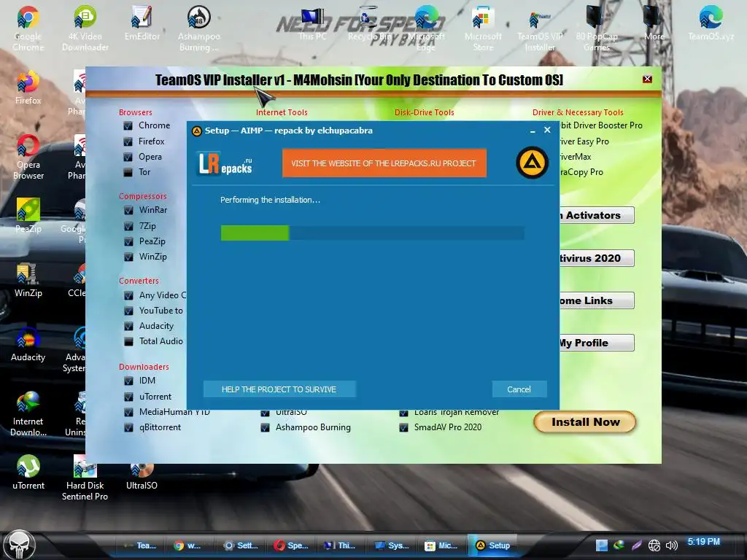Open the My Profile button
This screenshot has width=747, height=560.
pos(597,343)
